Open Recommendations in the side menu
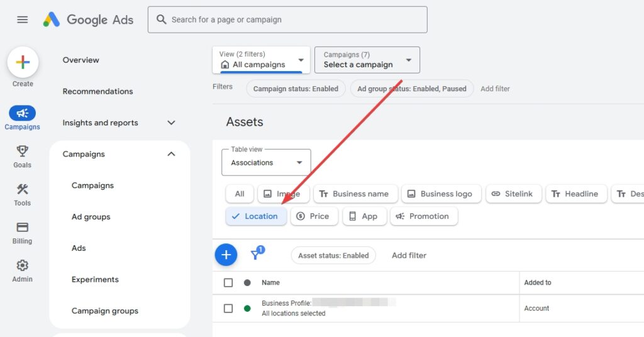This screenshot has width=644, height=337. tap(97, 91)
